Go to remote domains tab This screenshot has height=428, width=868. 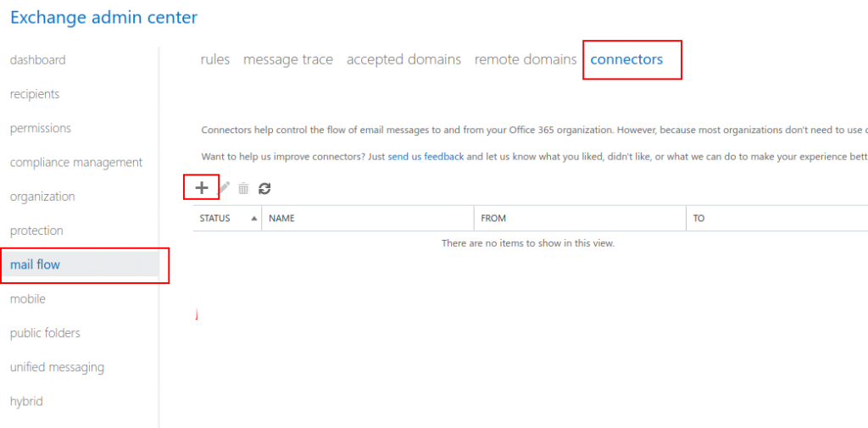coord(526,59)
